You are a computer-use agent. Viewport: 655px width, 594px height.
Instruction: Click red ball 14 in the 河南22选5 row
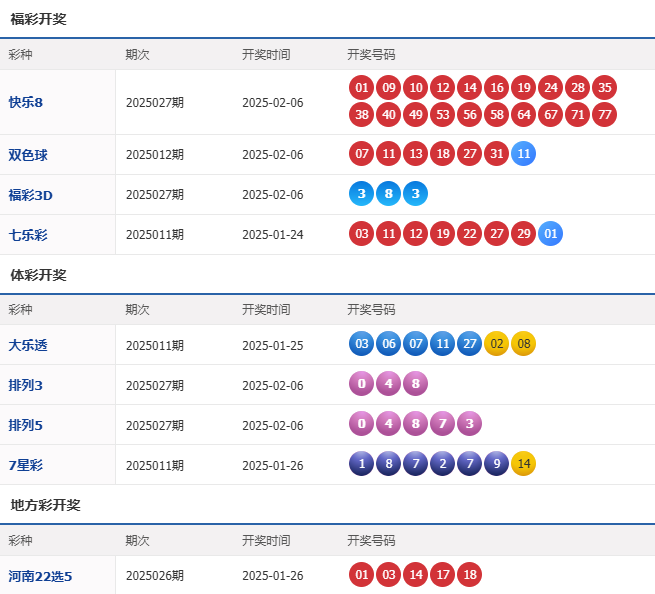pos(416,575)
